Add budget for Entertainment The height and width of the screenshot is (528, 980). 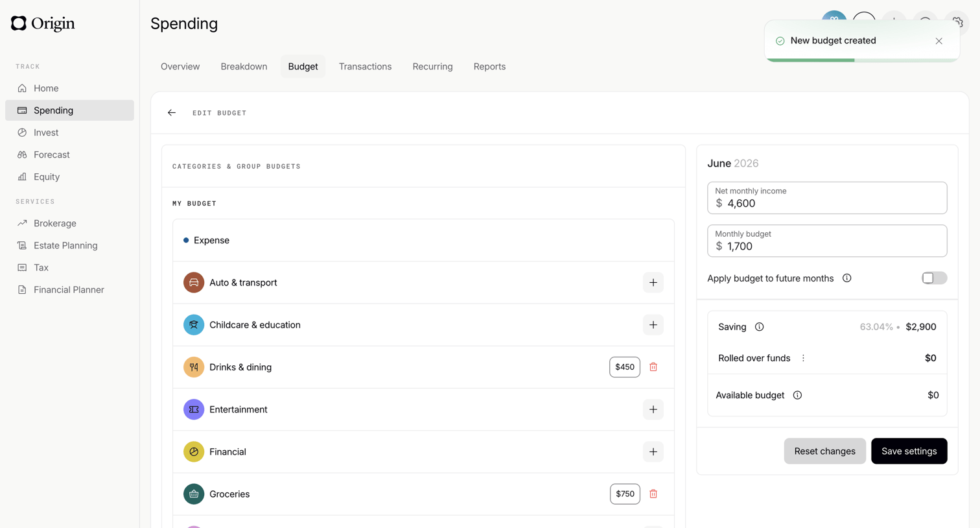click(x=653, y=409)
